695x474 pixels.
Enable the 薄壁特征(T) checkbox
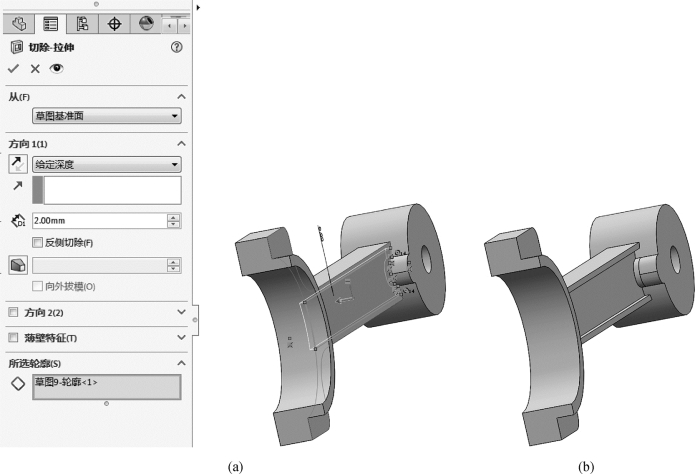coord(13,337)
